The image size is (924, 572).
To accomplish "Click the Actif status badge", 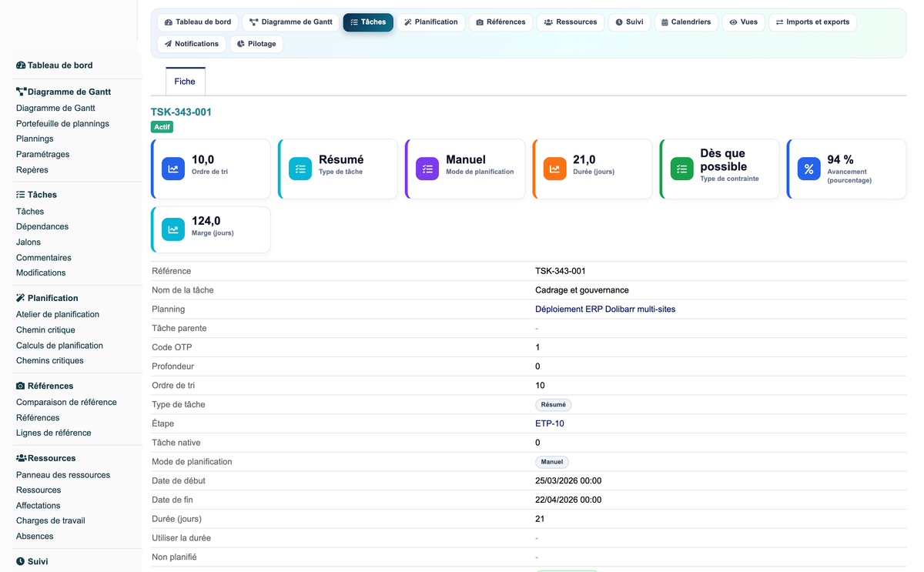I will (162, 127).
